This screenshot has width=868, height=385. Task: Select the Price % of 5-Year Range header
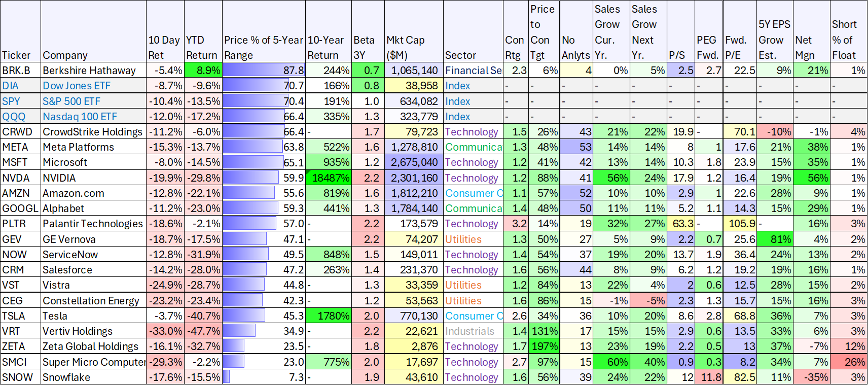[264, 31]
